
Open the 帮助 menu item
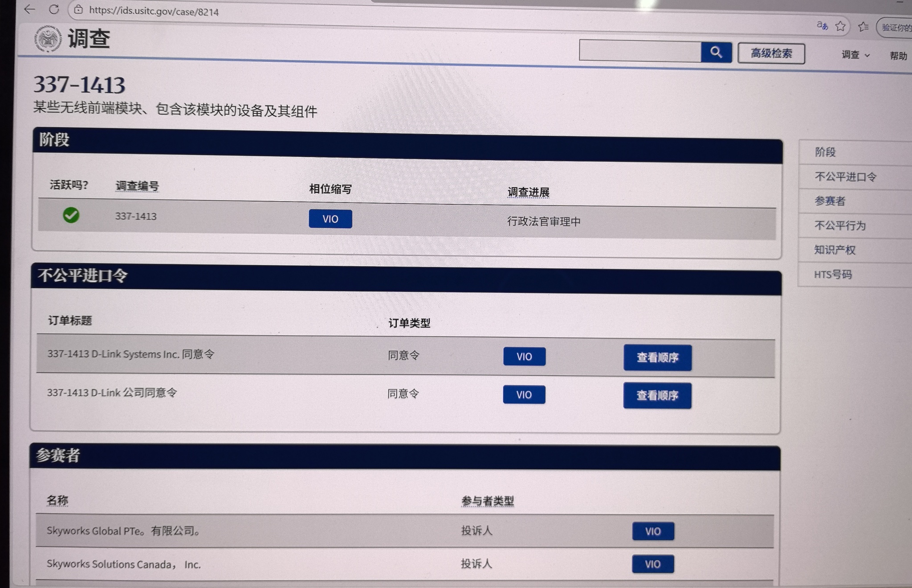click(898, 56)
